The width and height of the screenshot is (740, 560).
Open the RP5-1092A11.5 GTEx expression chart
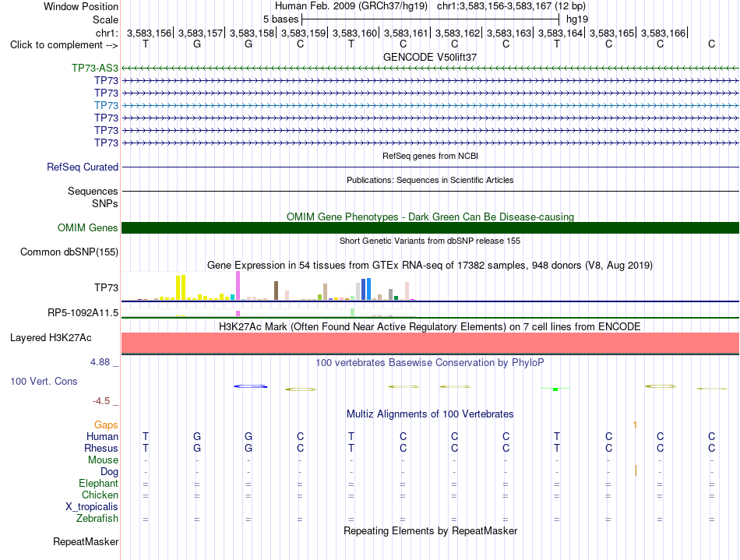[269, 312]
